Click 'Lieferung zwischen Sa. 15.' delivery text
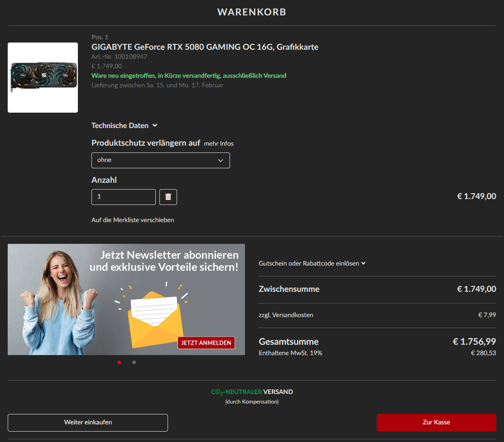 pos(157,85)
